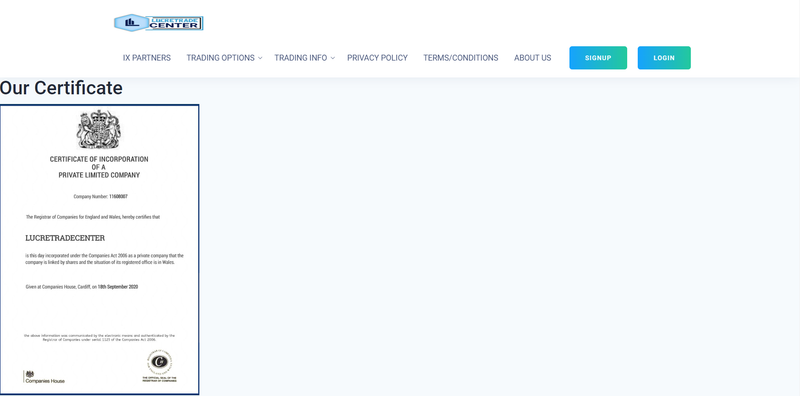
Task: Click the official registrar seal on the certificate
Action: (160, 366)
